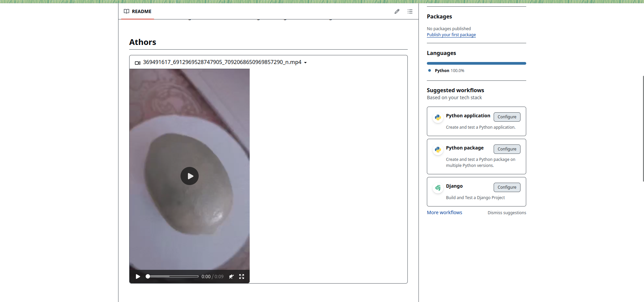The height and width of the screenshot is (302, 644).
Task: Open the README outline list icon
Action: (x=410, y=11)
